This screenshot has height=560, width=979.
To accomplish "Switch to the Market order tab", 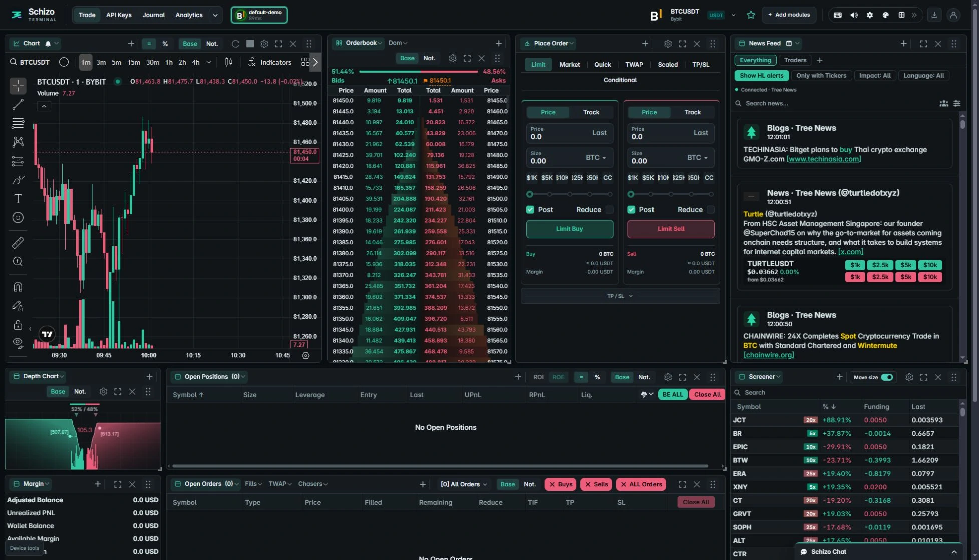I will (570, 65).
